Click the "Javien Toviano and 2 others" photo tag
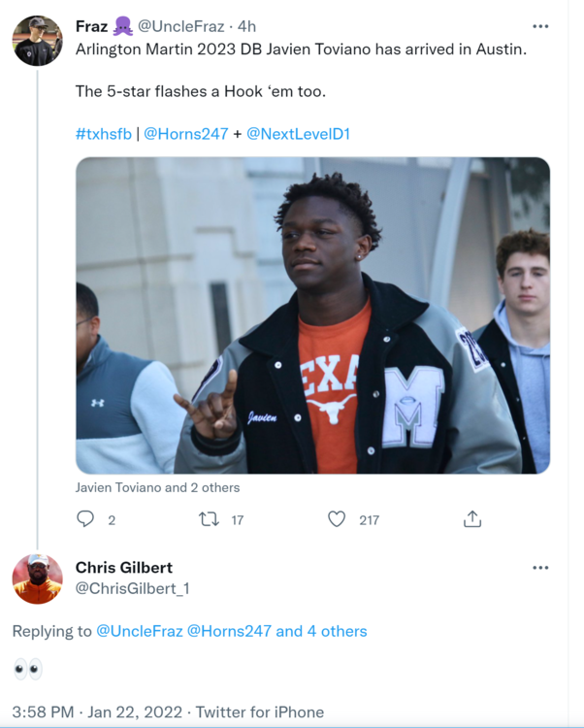The width and height of the screenshot is (584, 728). tap(157, 487)
